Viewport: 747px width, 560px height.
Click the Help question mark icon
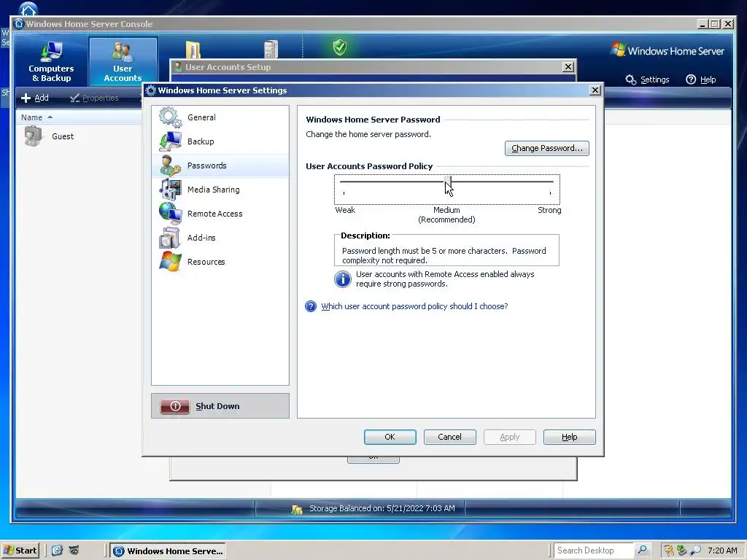point(691,79)
